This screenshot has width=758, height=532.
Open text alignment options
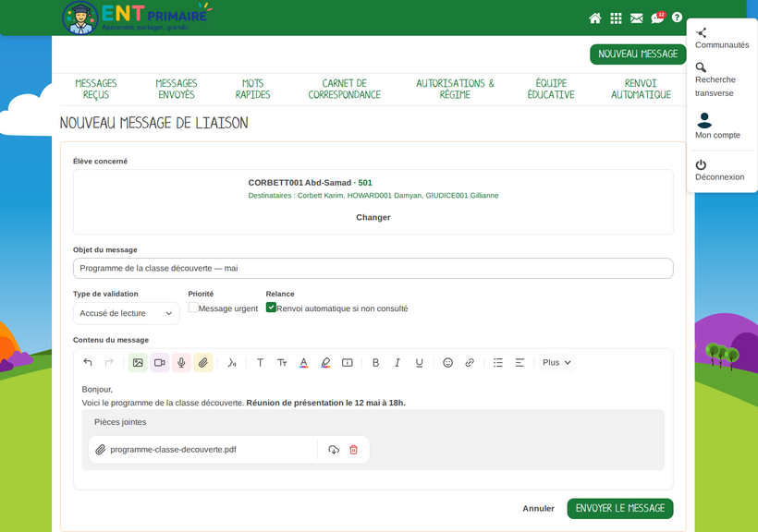pos(520,362)
